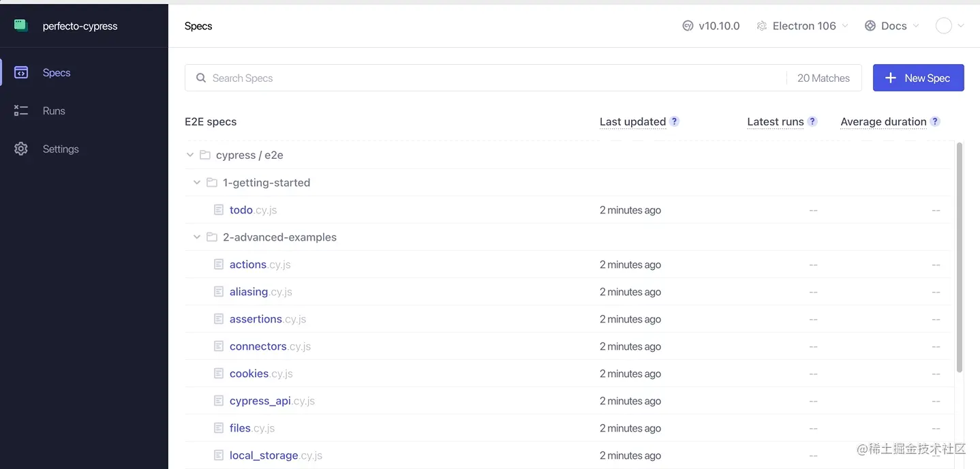Open the cookies.cy.js spec

point(249,373)
